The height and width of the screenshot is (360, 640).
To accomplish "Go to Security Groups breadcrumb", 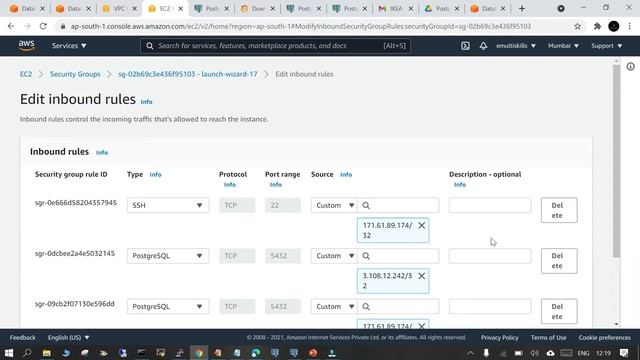I will click(x=75, y=74).
